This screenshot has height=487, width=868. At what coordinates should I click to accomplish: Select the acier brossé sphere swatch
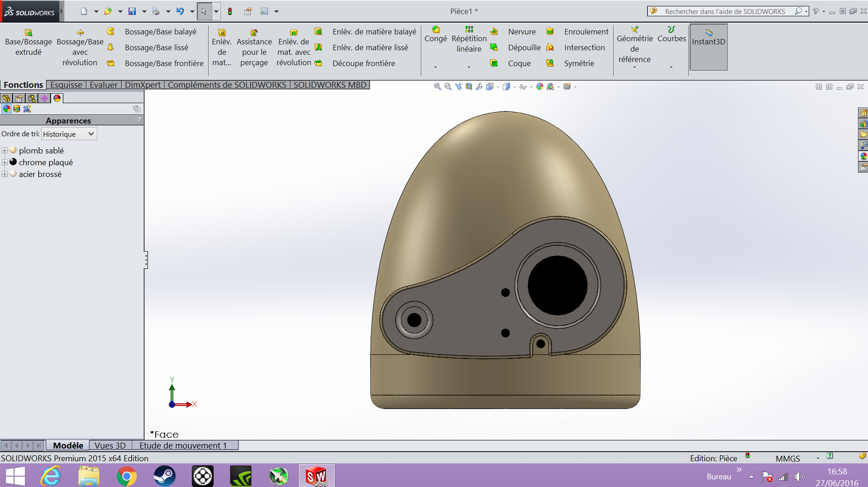13,174
